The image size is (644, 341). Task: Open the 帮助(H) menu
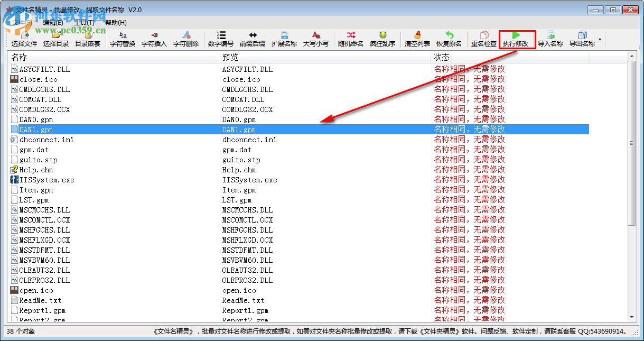[116, 22]
